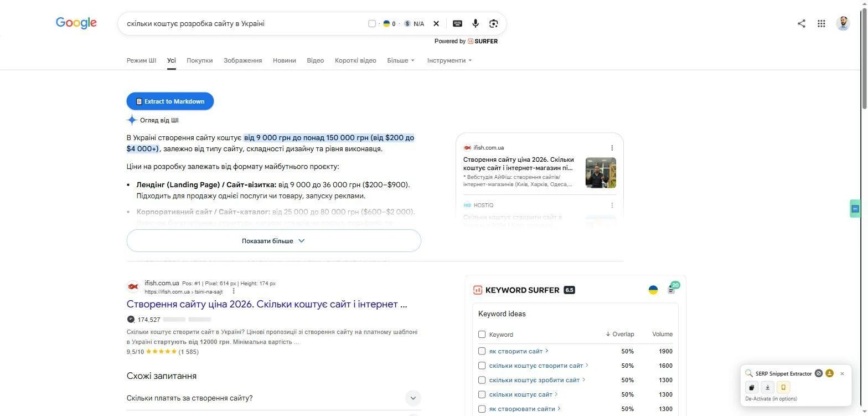
Task: Open the on-screen keyboard input tool
Action: [457, 23]
